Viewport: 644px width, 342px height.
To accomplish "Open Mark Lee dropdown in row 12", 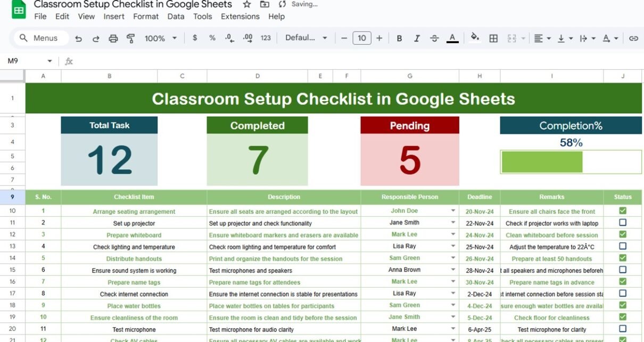I will click(x=453, y=234).
